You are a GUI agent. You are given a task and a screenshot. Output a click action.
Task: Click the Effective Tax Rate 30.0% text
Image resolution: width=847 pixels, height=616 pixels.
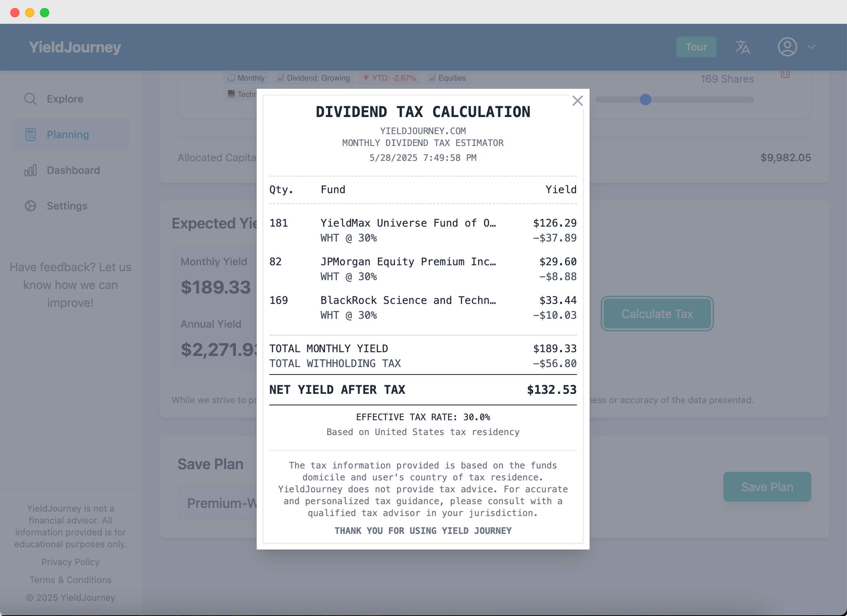coord(423,417)
